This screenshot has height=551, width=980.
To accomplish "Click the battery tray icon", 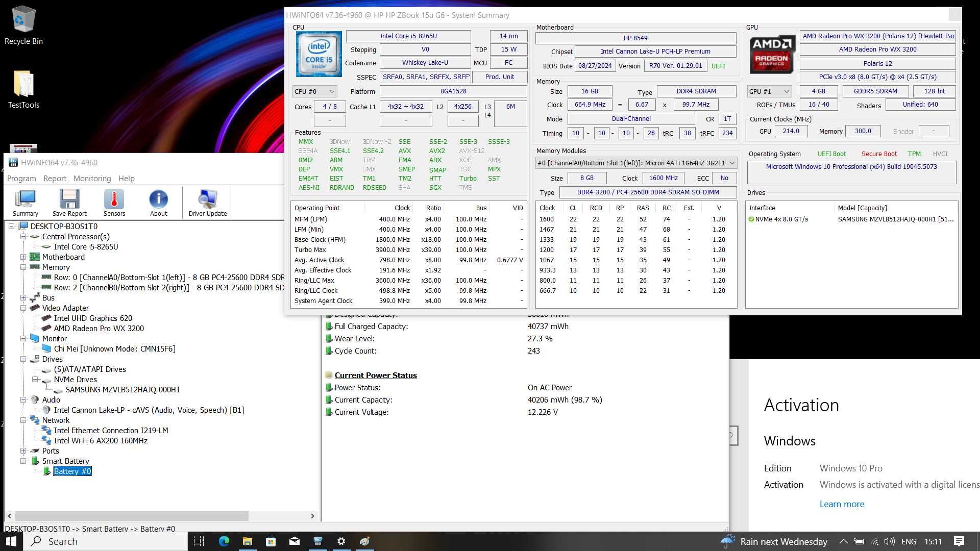I will tap(859, 542).
